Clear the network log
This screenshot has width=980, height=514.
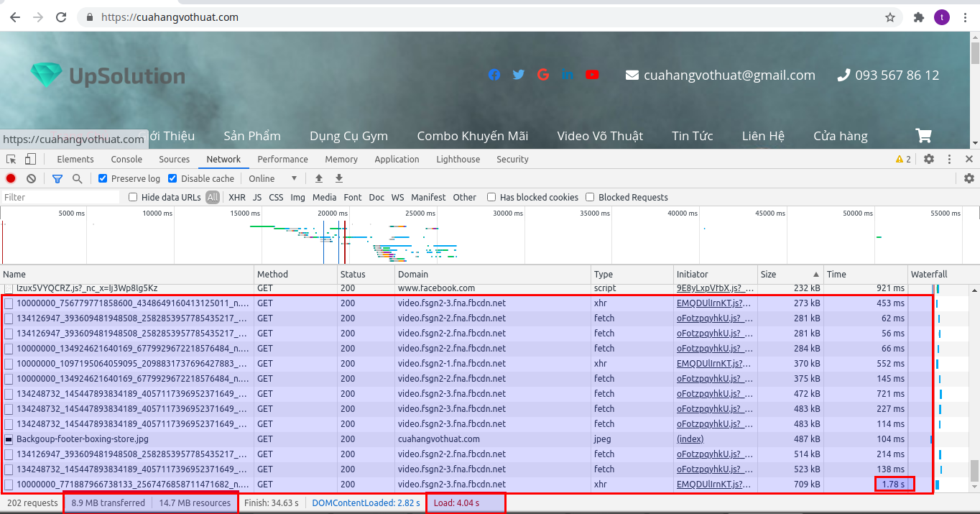click(x=31, y=178)
